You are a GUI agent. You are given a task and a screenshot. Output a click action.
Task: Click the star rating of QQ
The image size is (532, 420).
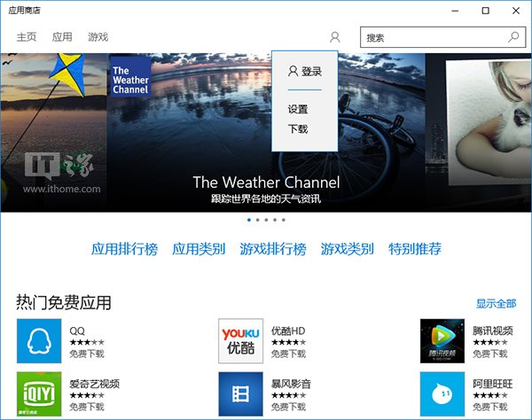87,342
